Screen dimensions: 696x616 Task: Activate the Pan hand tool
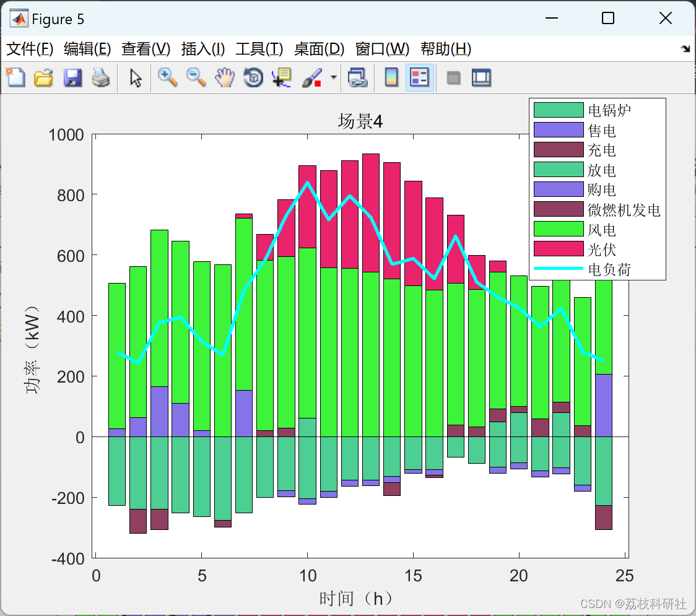225,77
